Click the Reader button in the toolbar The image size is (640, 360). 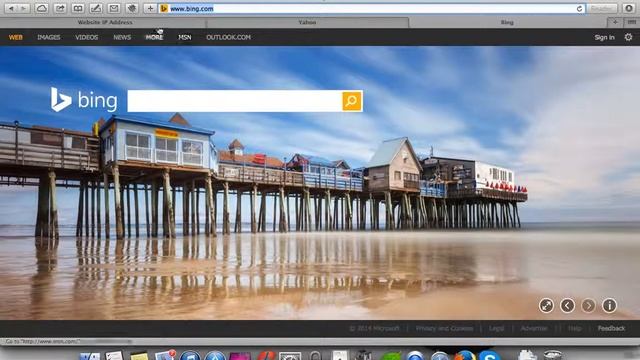click(602, 9)
